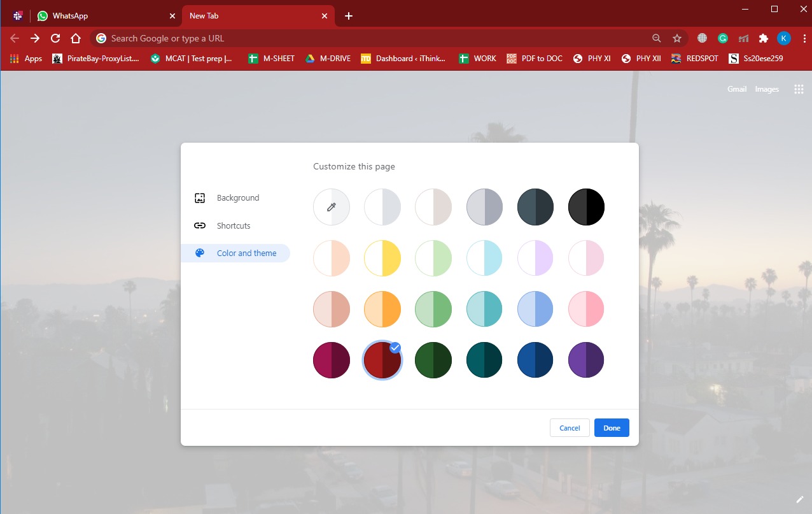Click the extensions puzzle piece icon

click(763, 38)
